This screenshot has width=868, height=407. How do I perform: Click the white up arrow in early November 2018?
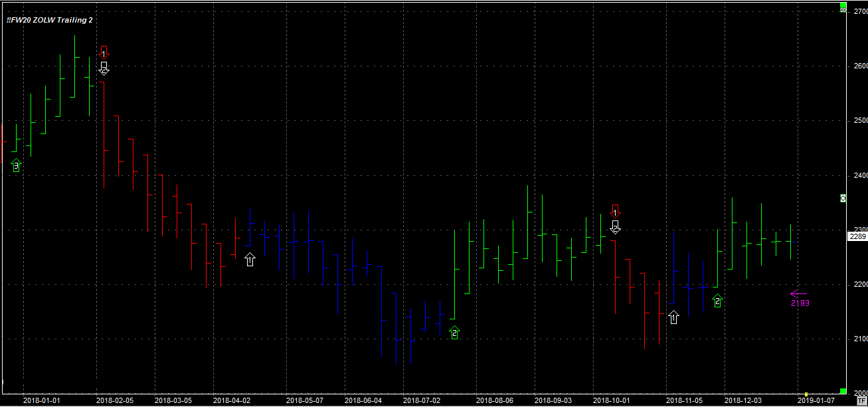(674, 317)
